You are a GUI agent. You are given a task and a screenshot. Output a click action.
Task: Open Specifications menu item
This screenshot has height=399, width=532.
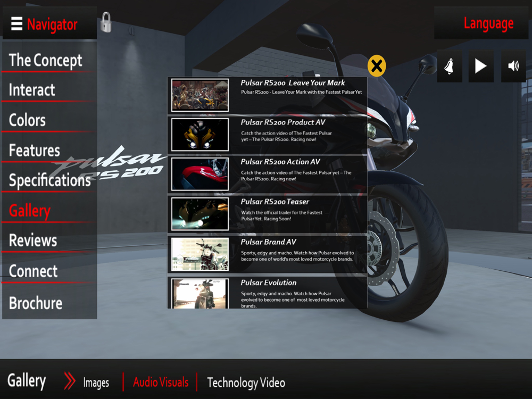pos(49,180)
